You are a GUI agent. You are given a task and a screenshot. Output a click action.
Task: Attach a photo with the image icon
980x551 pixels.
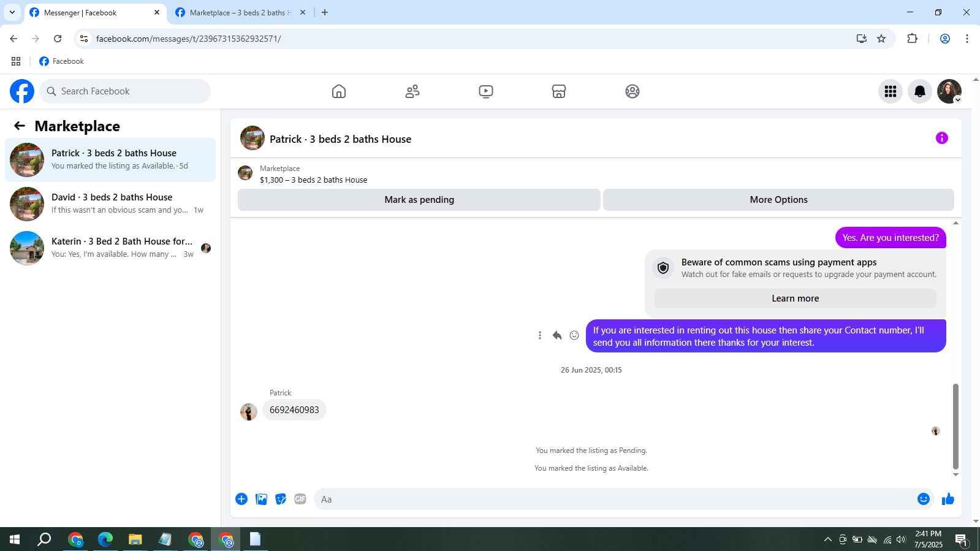coord(262,499)
